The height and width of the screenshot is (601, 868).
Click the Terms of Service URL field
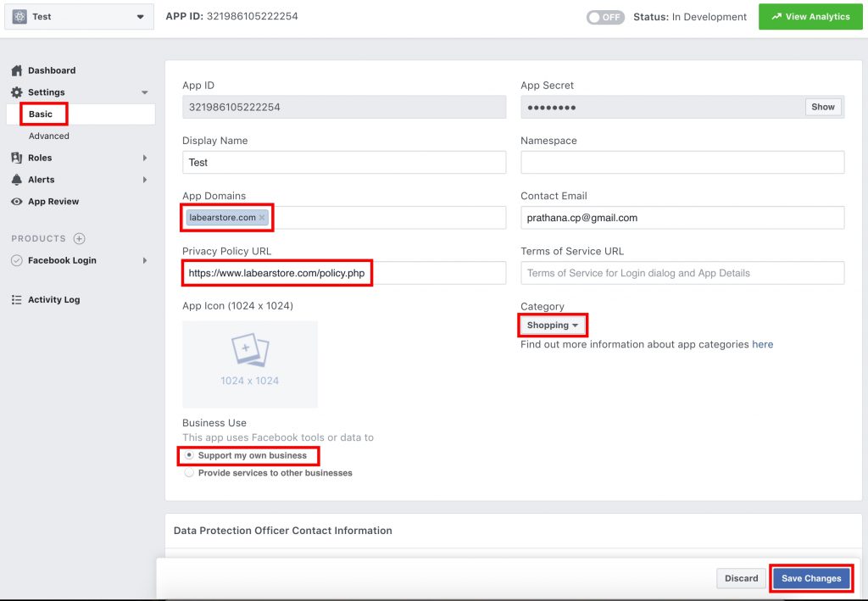coord(682,273)
